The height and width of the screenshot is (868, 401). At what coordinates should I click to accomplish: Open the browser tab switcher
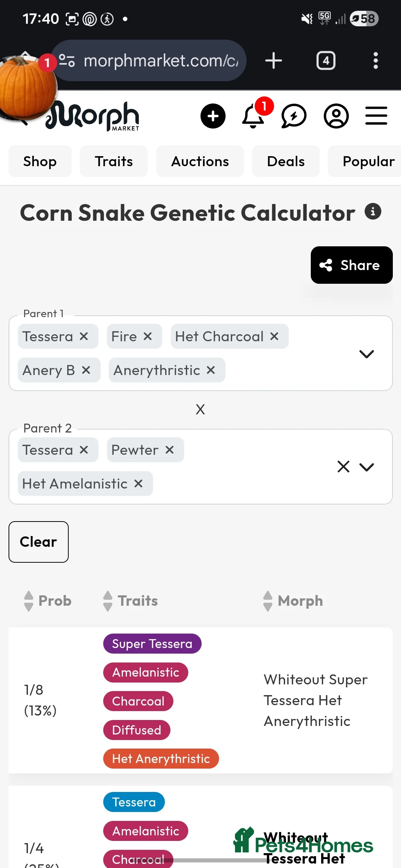tap(326, 60)
